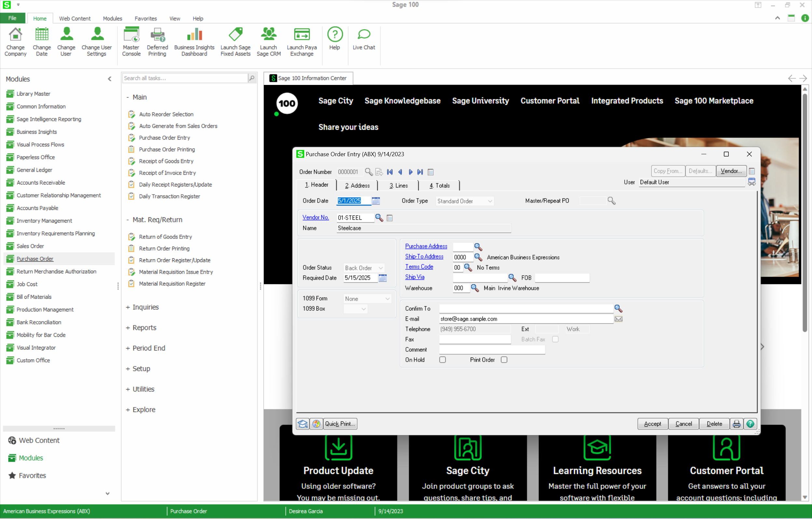Open the Order Number lookup magnifier
Image resolution: width=812 pixels, height=519 pixels.
coord(369,172)
